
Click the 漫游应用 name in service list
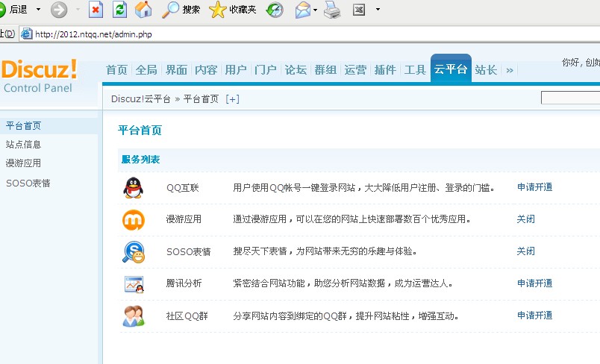tap(184, 219)
